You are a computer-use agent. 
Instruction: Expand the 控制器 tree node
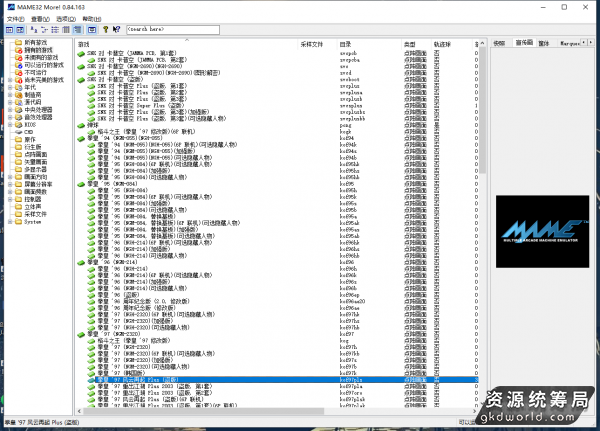click(10, 199)
